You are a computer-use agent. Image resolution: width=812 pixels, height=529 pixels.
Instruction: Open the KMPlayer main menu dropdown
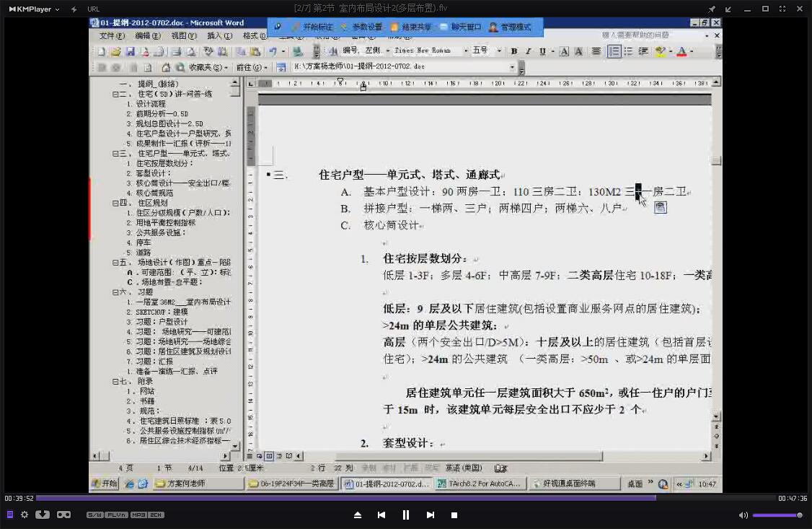coord(34,9)
